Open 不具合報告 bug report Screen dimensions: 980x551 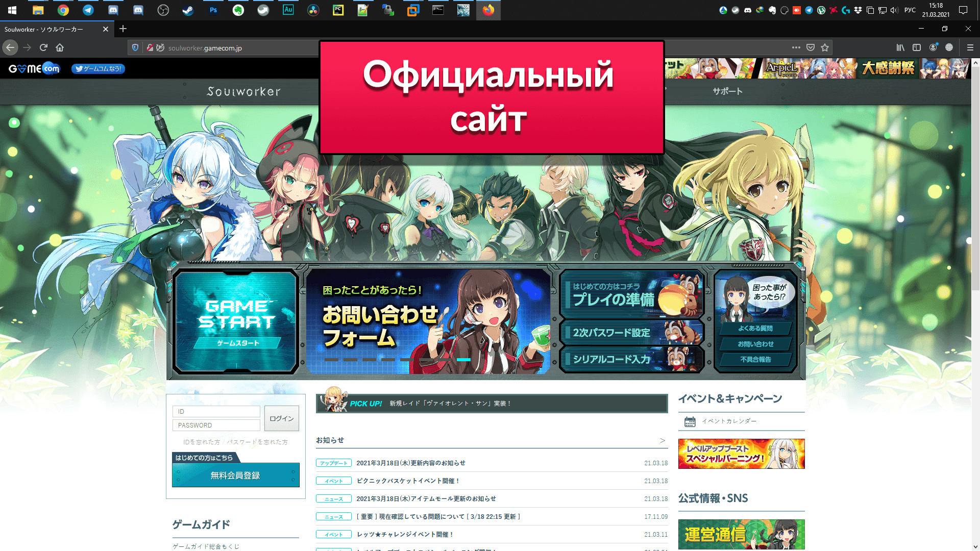755,360
